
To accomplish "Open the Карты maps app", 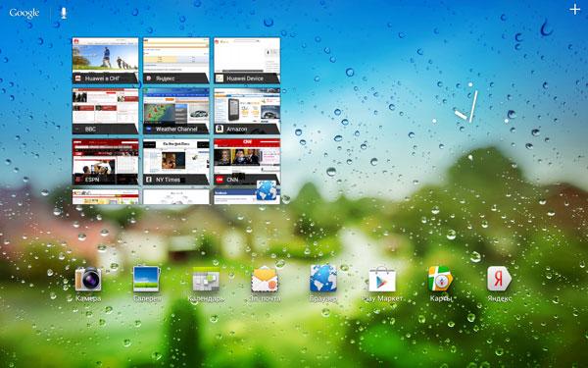I will (441, 284).
